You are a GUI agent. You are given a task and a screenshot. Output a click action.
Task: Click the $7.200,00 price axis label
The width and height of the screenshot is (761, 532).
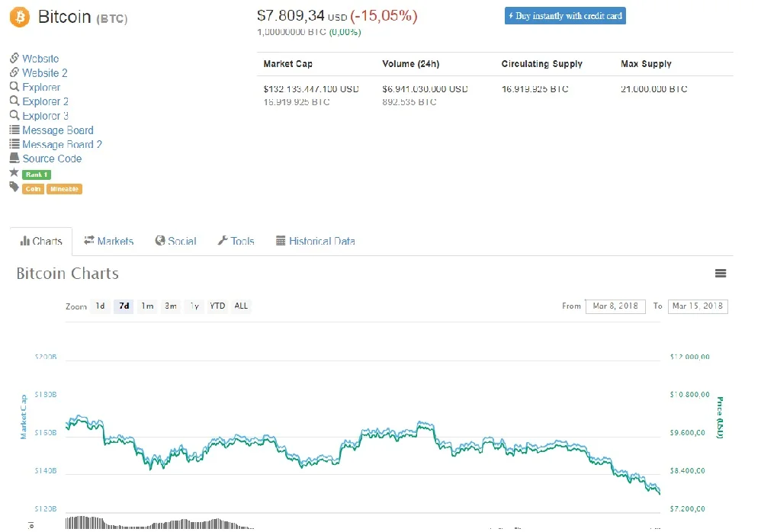click(687, 508)
